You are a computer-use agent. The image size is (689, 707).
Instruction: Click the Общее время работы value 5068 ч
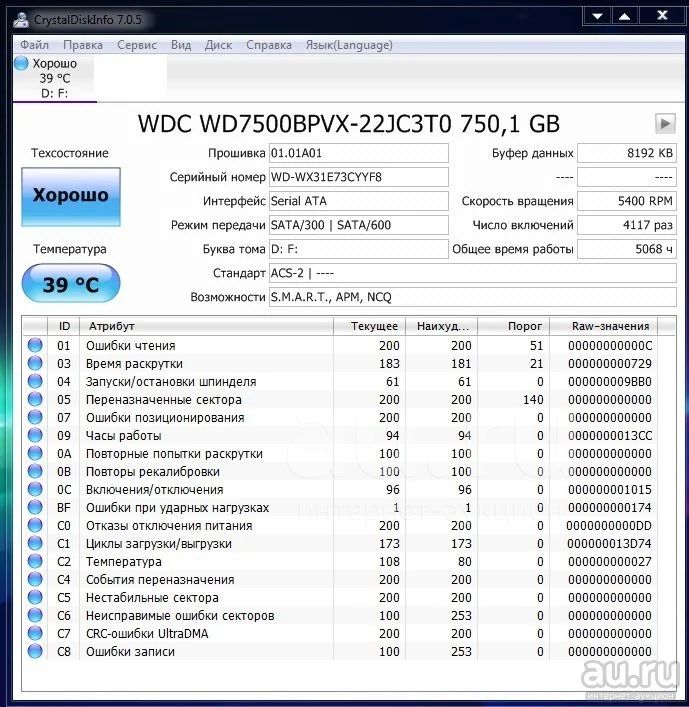click(x=627, y=249)
